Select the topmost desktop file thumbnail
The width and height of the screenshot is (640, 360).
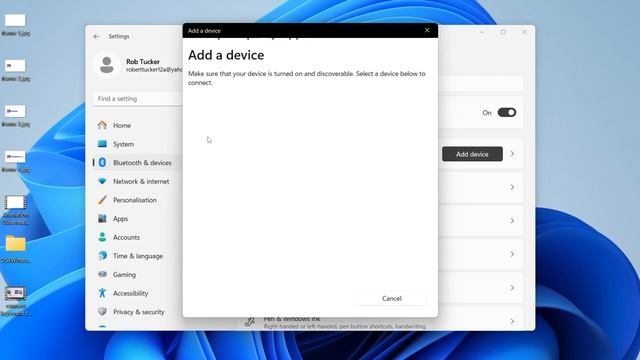coord(15,20)
